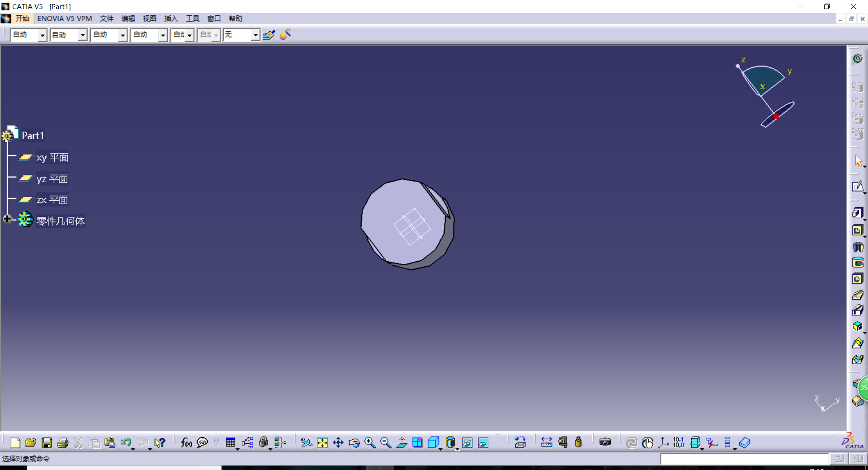
Task: Open the 工具 menu
Action: point(193,19)
